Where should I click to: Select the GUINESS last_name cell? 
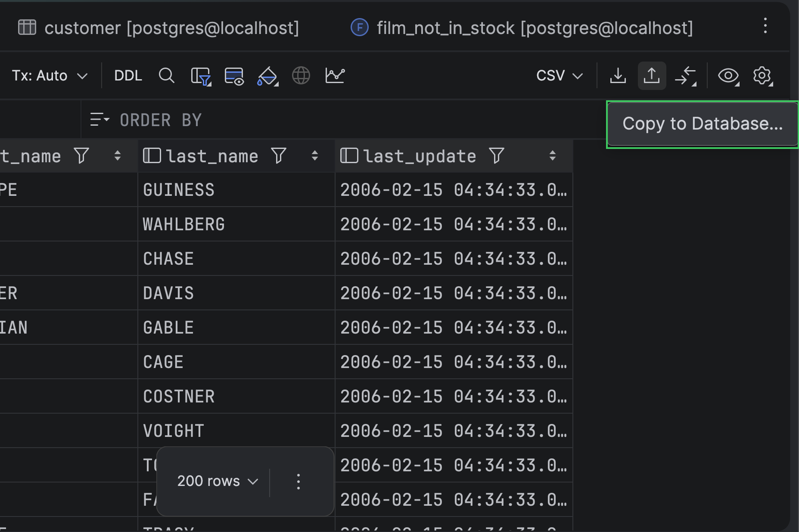(236, 190)
